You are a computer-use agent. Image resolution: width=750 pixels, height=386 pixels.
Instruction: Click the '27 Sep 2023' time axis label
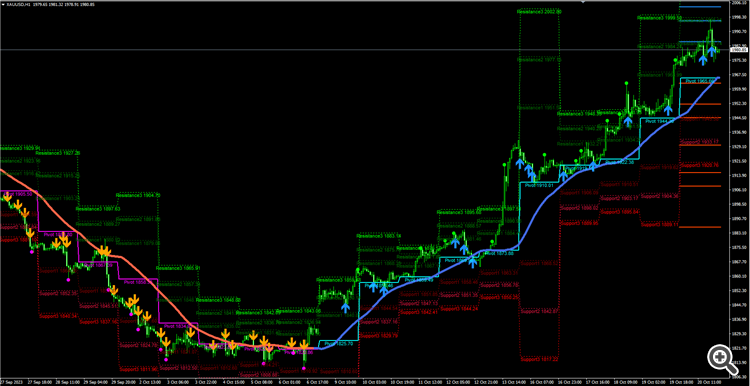[12, 383]
